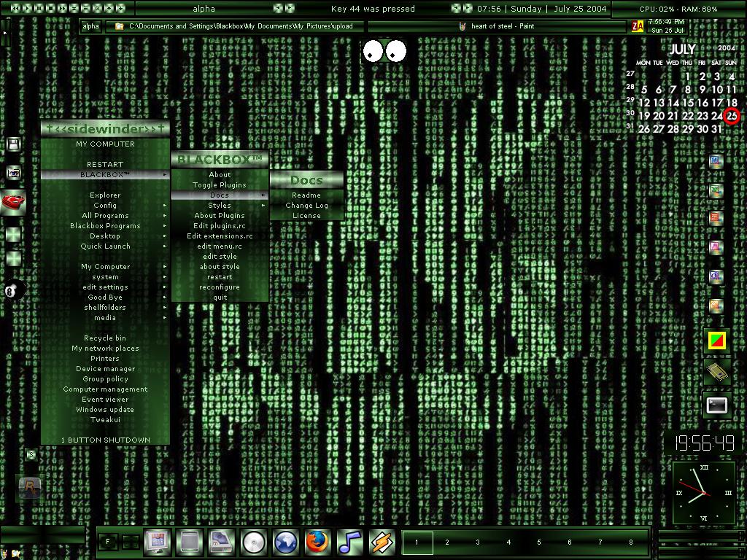The width and height of the screenshot is (747, 560).
Task: Expand the Desktop submenu
Action: click(x=105, y=236)
